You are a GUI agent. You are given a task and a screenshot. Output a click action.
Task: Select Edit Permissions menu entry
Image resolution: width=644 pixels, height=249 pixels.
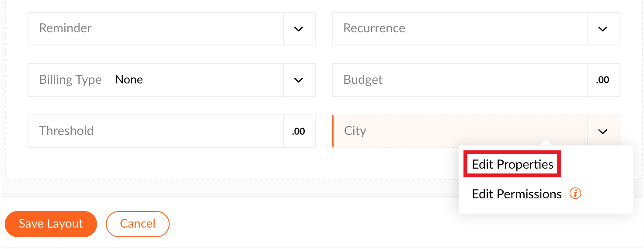click(517, 194)
